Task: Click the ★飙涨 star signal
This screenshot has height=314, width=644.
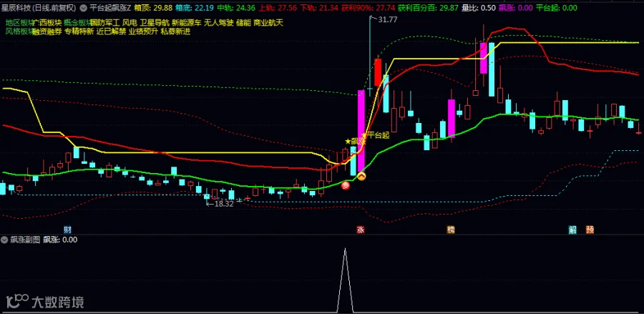Action: coord(355,141)
